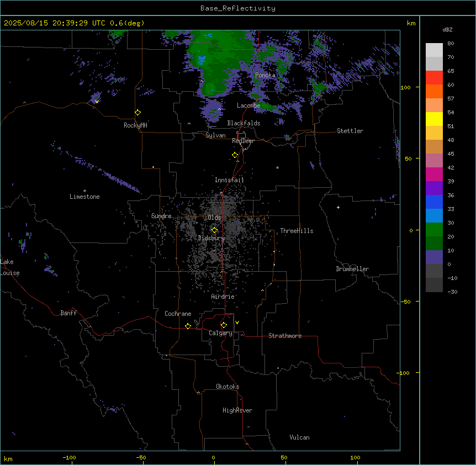Image resolution: width=476 pixels, height=465 pixels.
Task: Click the Innisfail city label
Action: coord(229,180)
